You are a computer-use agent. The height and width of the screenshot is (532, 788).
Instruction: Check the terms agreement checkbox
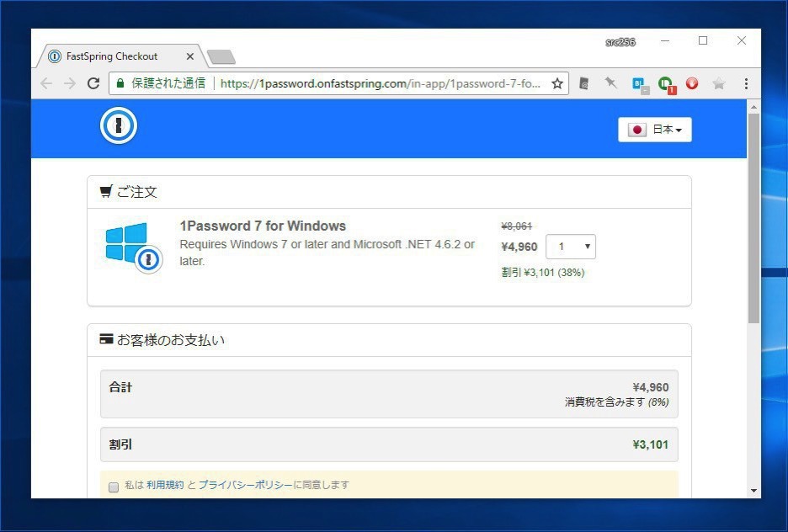(x=114, y=487)
